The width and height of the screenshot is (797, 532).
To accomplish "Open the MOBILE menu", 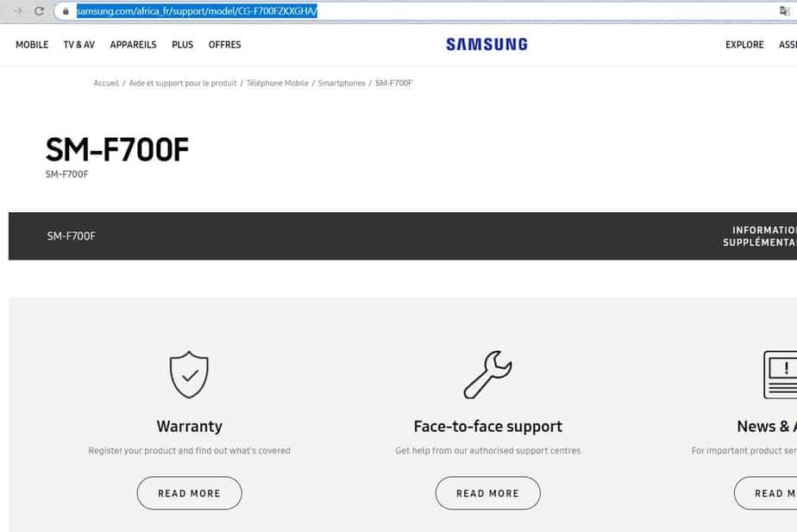I will tap(32, 45).
